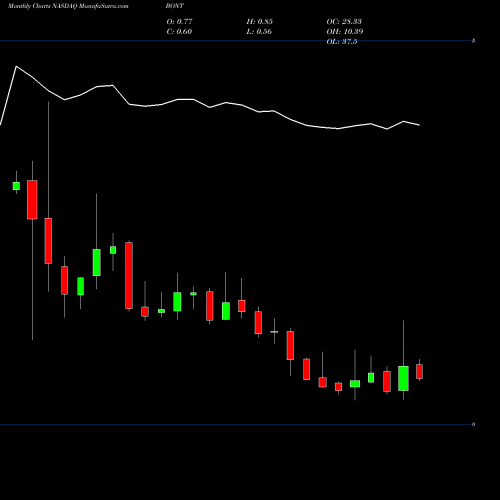Click the BONT ticker symbol label
Viewport: 500px width, 500px height.
pyautogui.click(x=175, y=6)
